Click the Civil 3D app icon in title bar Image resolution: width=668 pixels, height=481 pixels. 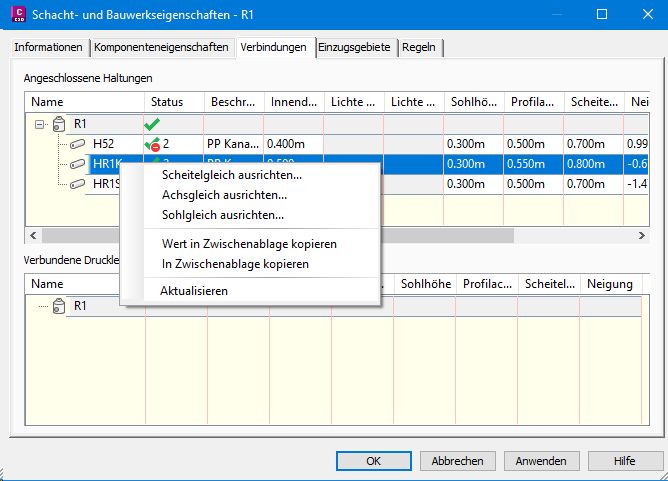(19, 14)
